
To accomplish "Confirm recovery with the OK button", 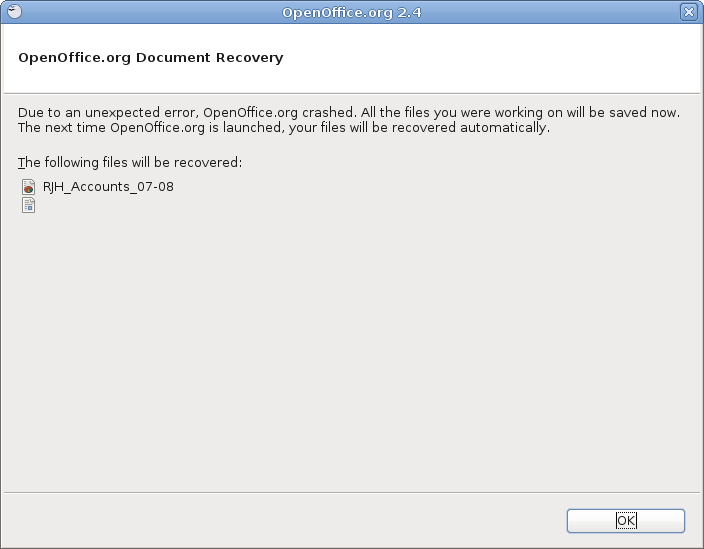I will click(x=626, y=521).
